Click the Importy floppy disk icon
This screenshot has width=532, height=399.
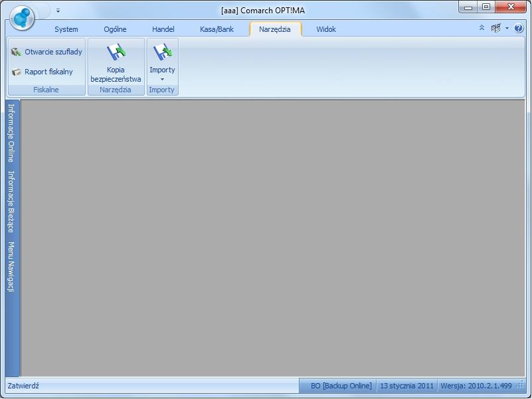pyautogui.click(x=163, y=52)
